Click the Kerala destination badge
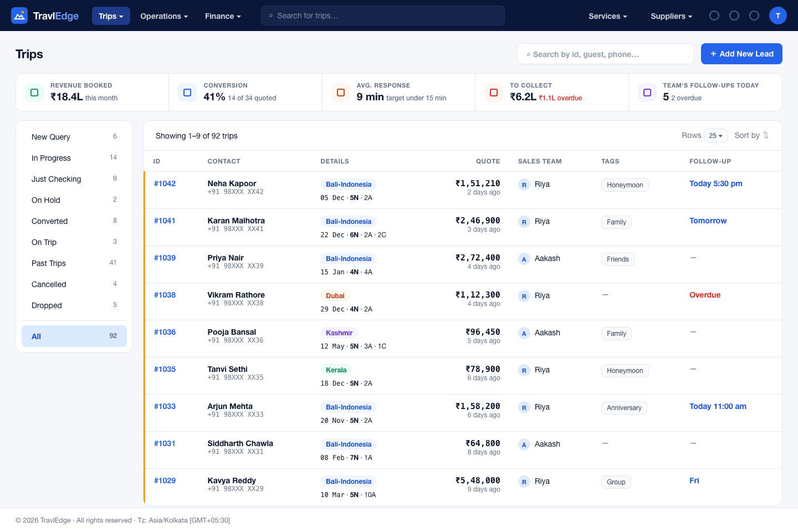798x532 pixels. point(336,370)
